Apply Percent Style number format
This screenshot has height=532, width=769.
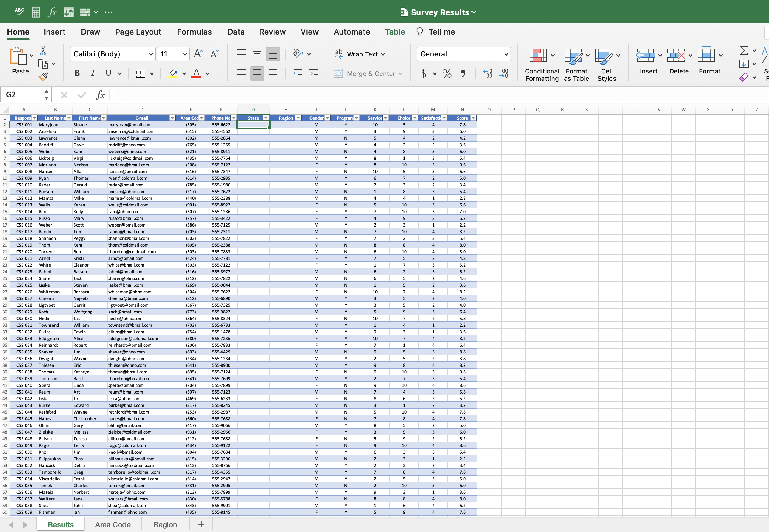[447, 73]
